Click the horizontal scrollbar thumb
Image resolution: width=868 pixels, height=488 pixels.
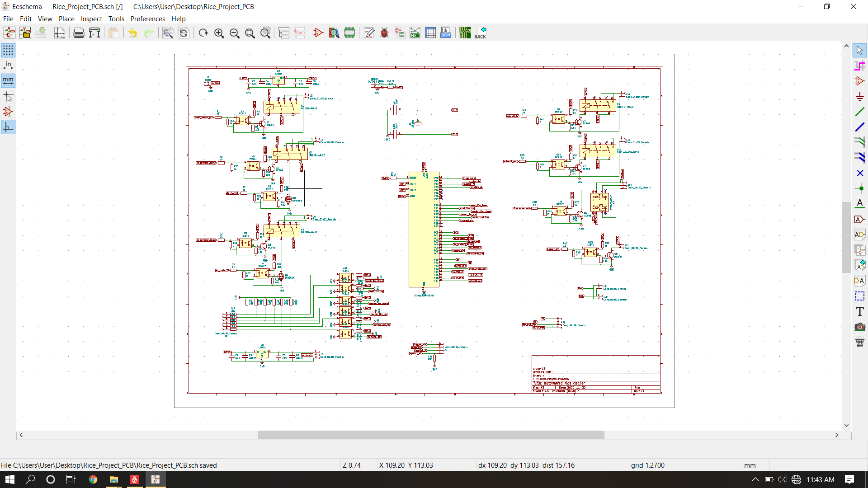point(431,435)
